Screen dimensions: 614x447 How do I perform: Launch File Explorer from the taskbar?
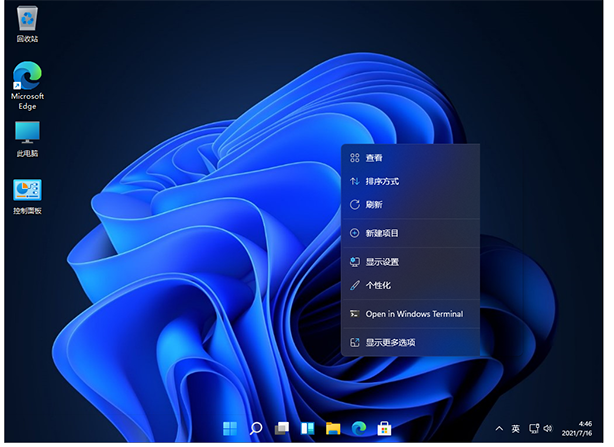click(333, 429)
